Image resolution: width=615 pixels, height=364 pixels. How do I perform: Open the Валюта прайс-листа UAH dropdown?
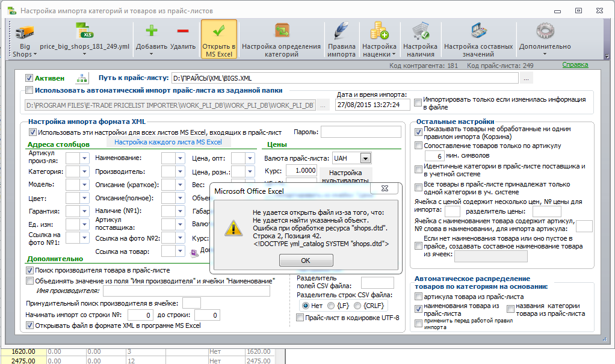365,158
